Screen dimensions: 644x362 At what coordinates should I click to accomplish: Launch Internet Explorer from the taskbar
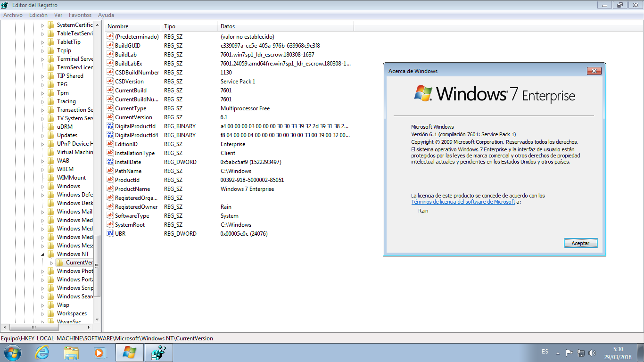[42, 353]
